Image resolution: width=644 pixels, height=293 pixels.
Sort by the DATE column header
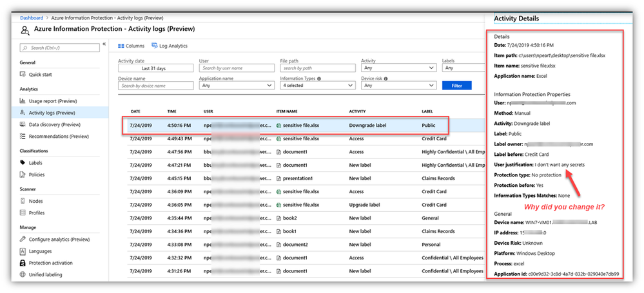click(135, 111)
